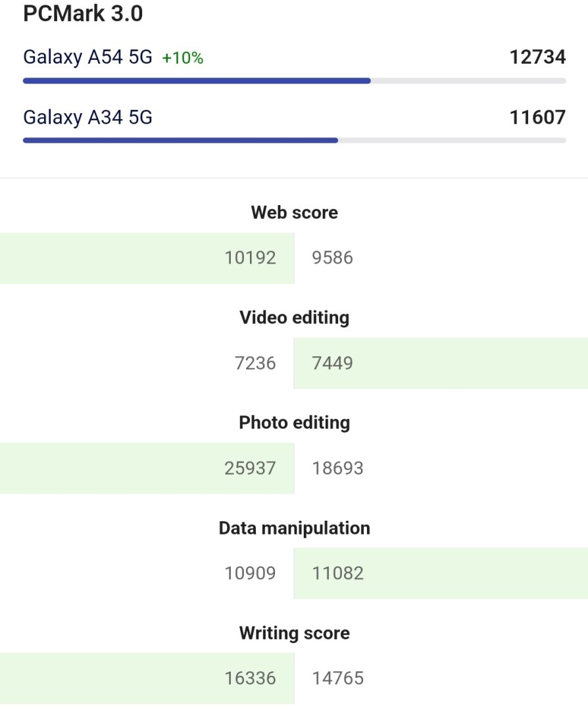Click the Web score value 10192
588x710 pixels.
click(251, 258)
